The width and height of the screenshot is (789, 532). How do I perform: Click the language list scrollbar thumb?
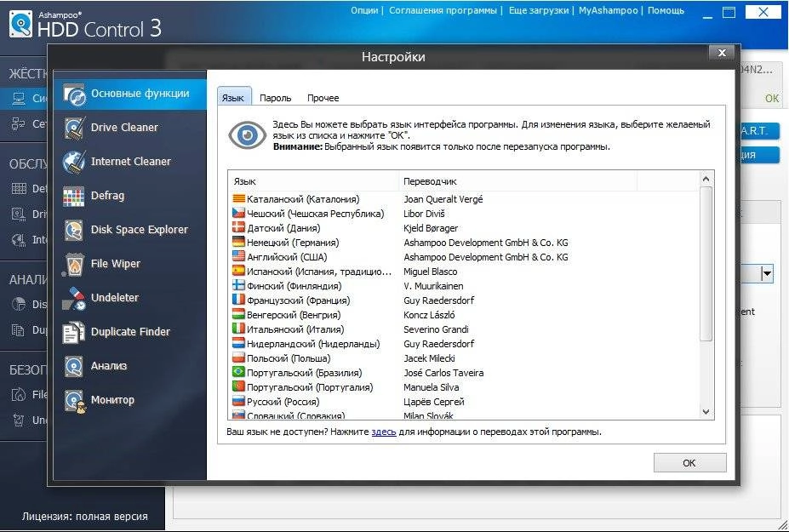coord(706,264)
